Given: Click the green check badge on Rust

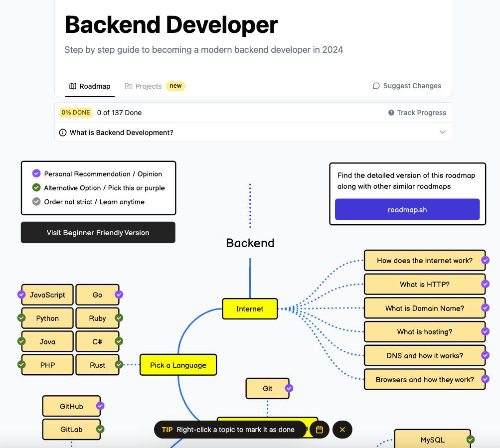Looking at the screenshot, I should [x=119, y=364].
